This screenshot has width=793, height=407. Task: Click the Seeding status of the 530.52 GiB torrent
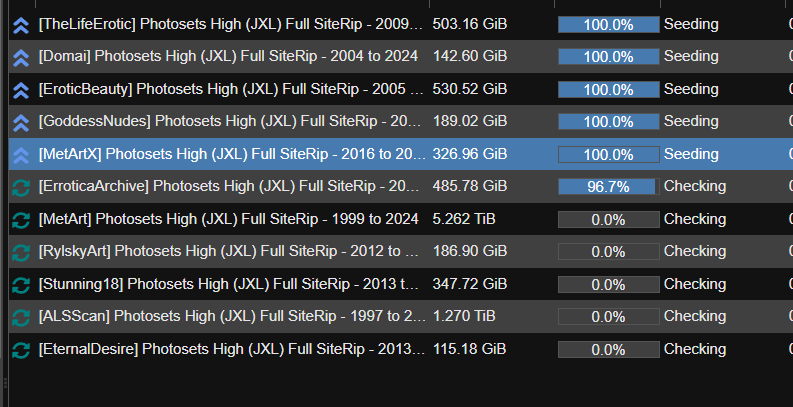click(x=691, y=89)
